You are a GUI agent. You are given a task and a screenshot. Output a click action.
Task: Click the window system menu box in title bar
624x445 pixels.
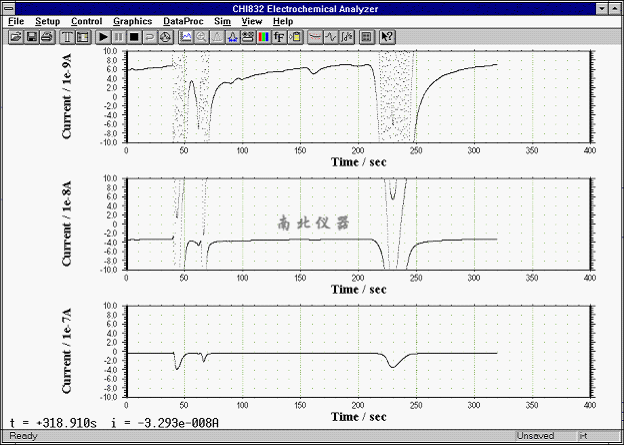point(9,7)
